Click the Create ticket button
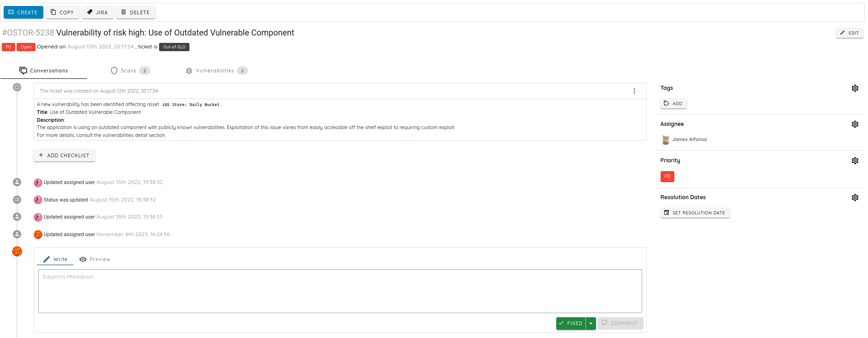This screenshot has width=868, height=338. pos(23,12)
